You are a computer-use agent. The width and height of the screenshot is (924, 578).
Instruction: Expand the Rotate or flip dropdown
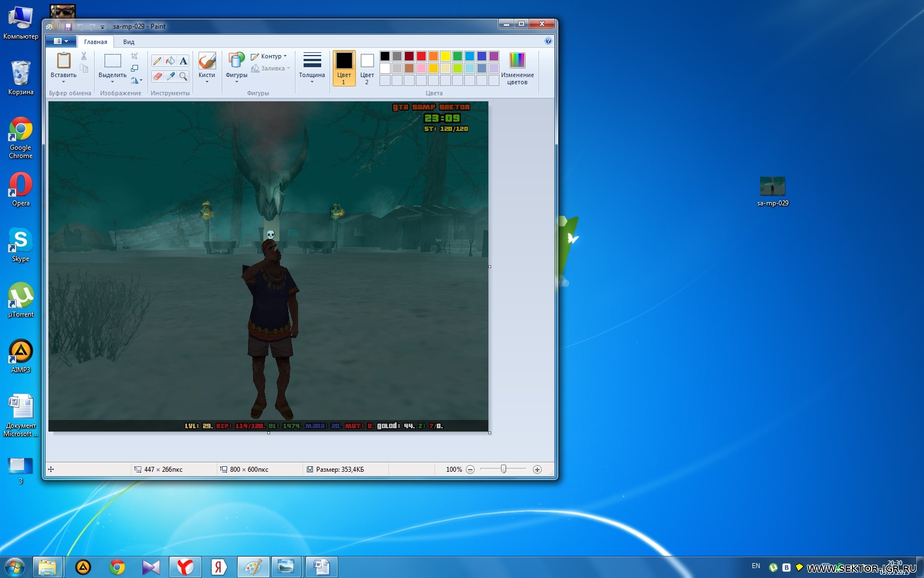point(136,80)
